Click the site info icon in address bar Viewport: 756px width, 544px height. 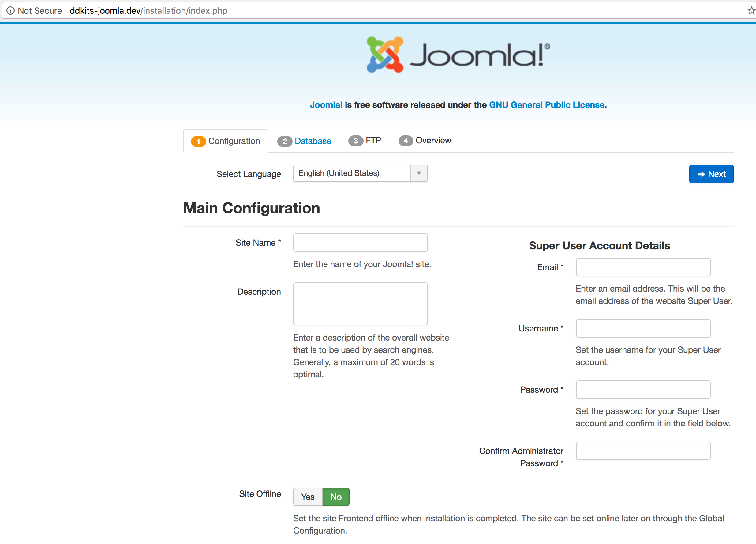[x=10, y=11]
